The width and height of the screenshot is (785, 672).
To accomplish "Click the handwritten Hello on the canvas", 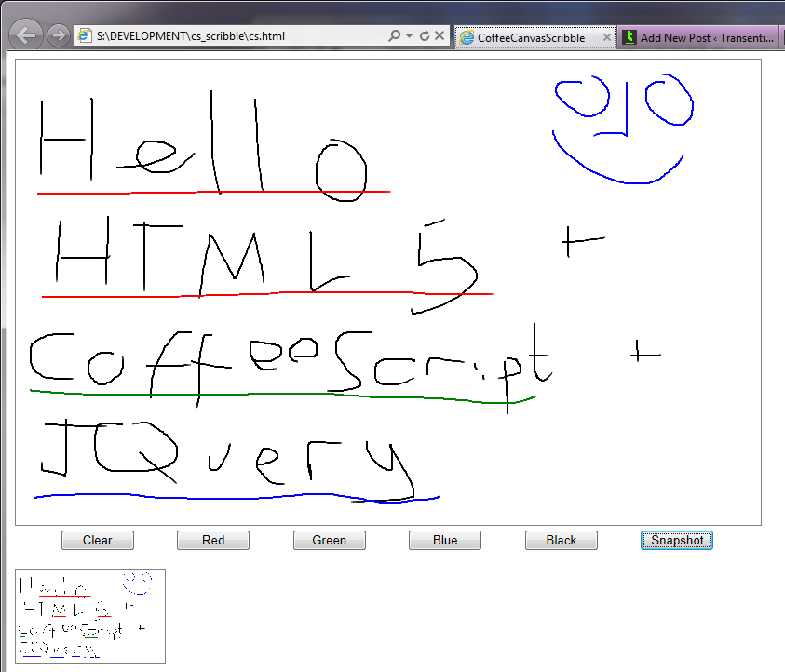I will (203, 146).
